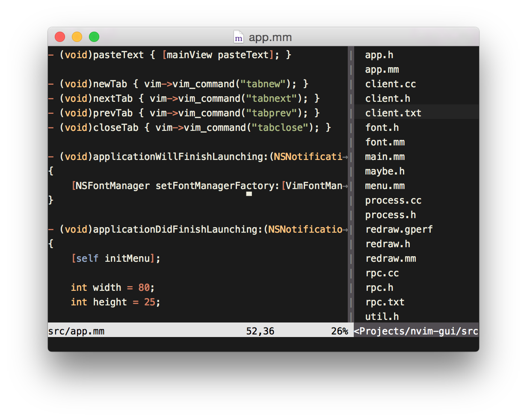Image resolution: width=527 pixels, height=420 pixels.
Task: Open font.mm from the file list
Action: coord(385,142)
